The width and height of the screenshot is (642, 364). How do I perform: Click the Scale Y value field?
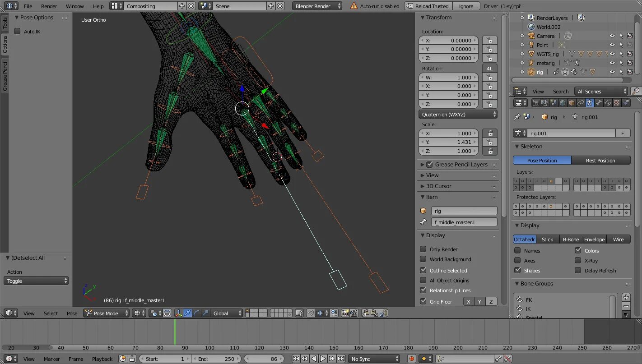pyautogui.click(x=448, y=142)
